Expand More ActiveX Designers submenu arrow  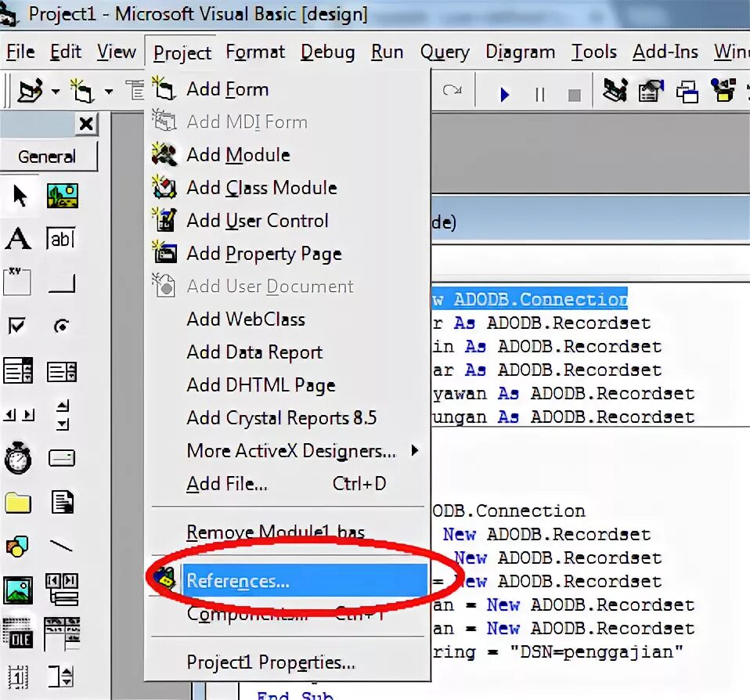[x=415, y=450]
